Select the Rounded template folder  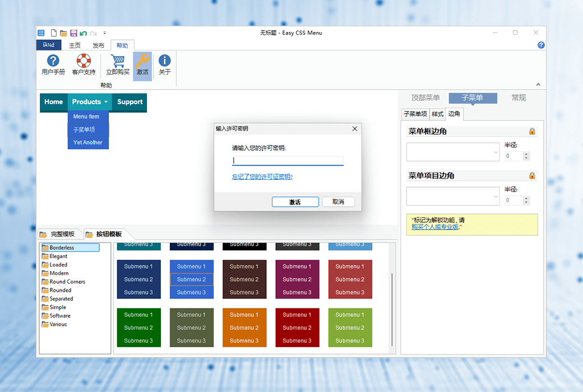pos(57,291)
